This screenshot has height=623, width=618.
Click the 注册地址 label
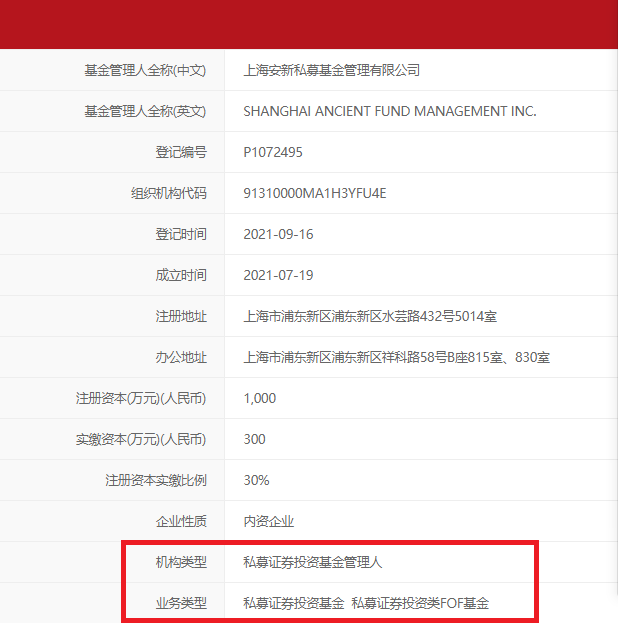[x=181, y=316]
